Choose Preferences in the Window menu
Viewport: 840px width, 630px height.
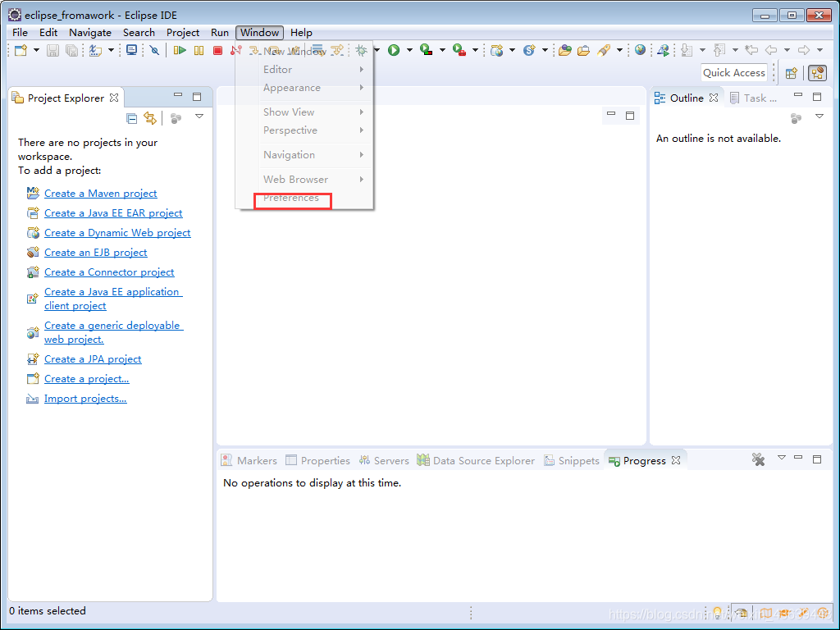tap(293, 199)
